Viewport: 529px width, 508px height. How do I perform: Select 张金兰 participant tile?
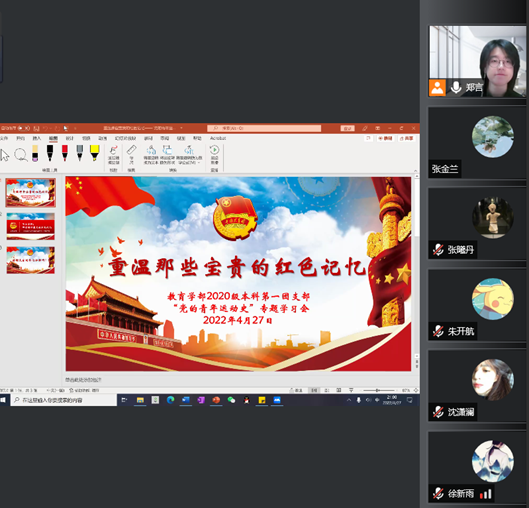coord(477,142)
